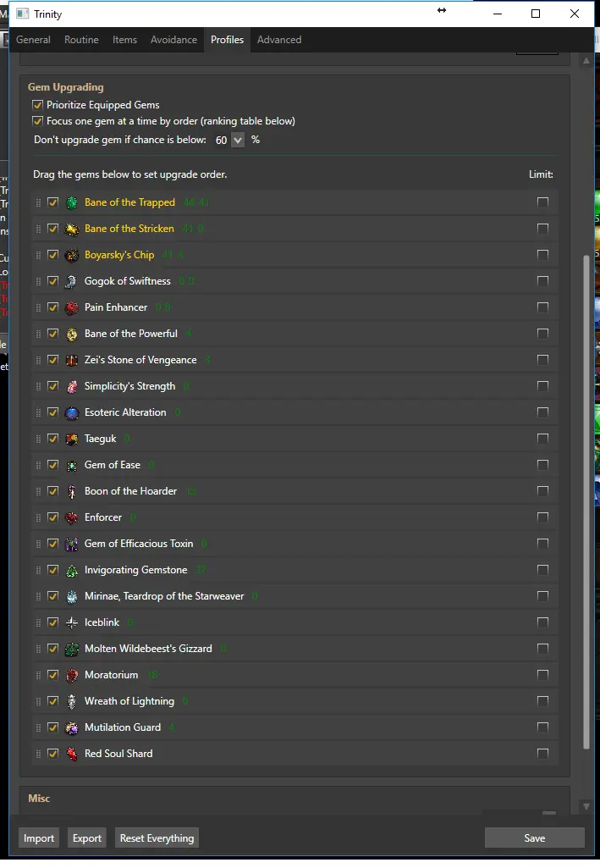Select the Iceblink gem icon
Screen dimensions: 600x868
click(x=72, y=622)
